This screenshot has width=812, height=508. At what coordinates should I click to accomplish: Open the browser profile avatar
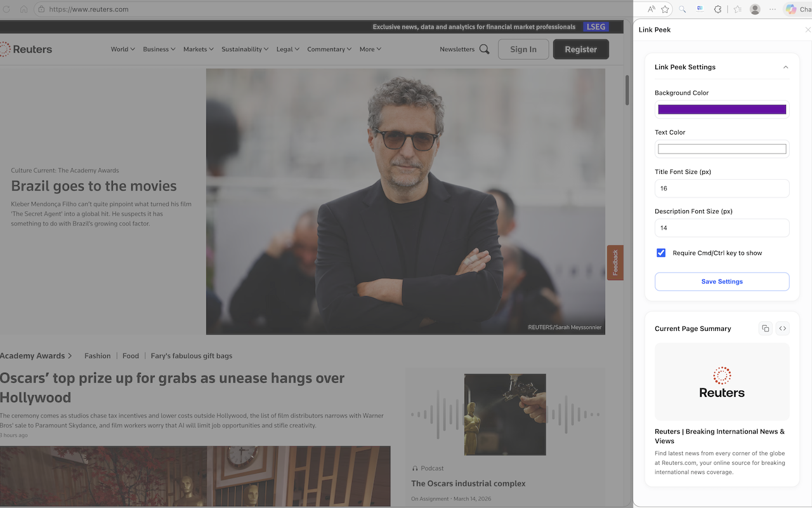coord(755,10)
